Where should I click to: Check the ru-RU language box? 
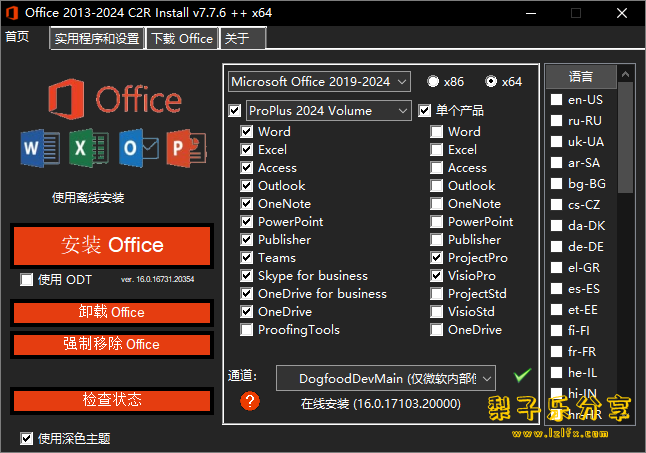tap(557, 121)
